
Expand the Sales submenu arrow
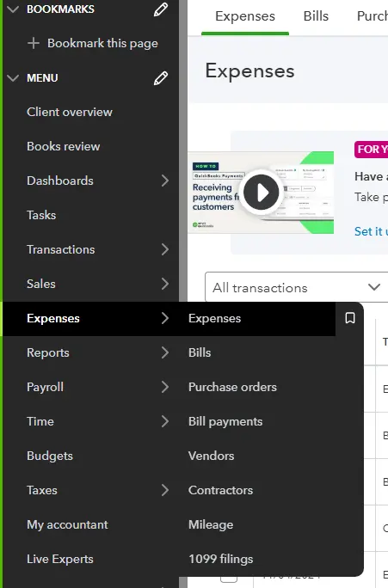click(164, 284)
